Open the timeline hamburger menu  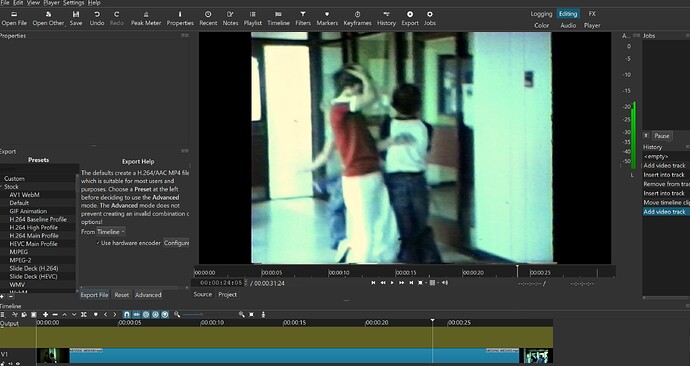3,315
